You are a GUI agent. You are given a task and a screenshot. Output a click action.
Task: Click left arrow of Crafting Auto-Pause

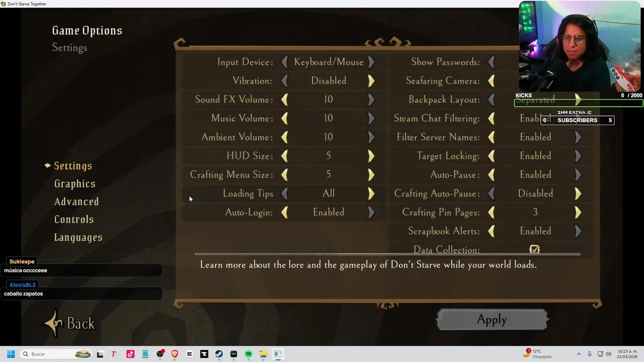pos(492,194)
